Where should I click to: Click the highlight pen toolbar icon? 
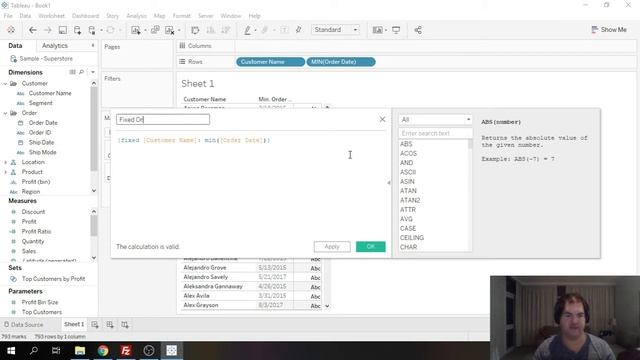click(247, 30)
